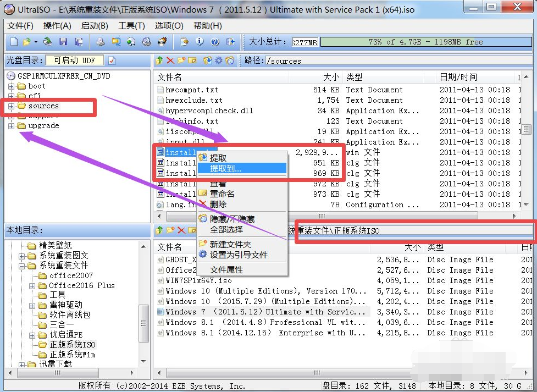The image size is (537, 392).
Task: Click the boot properties checkmark icon
Action: 112,60
